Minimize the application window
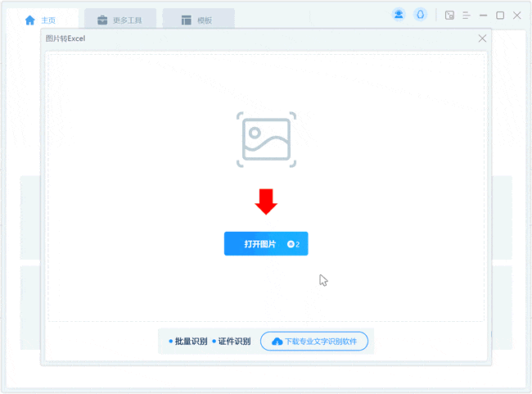Image resolution: width=532 pixels, height=394 pixels. pos(484,15)
